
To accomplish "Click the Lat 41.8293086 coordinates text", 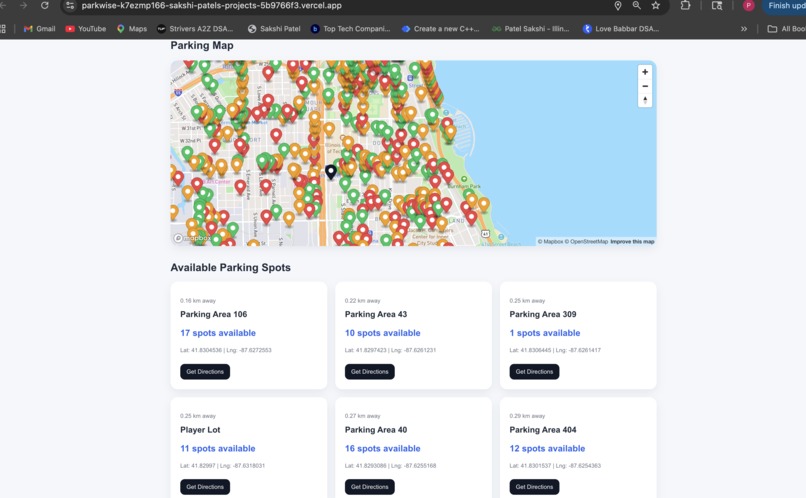I will click(x=390, y=466).
